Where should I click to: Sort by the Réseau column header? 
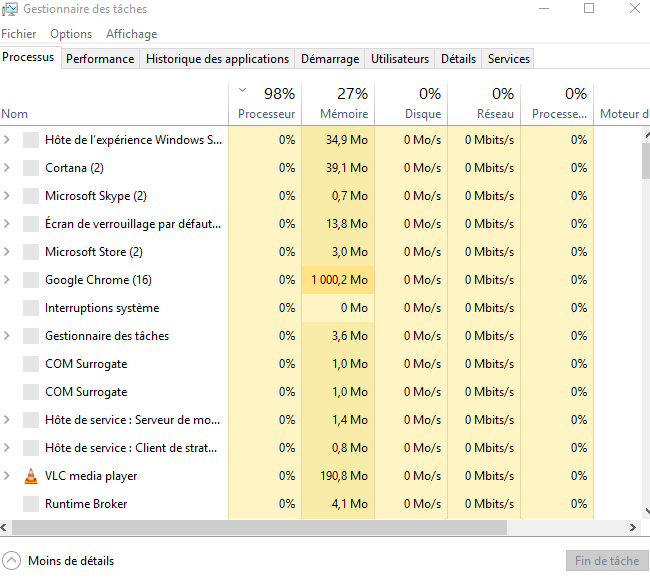coord(484,104)
